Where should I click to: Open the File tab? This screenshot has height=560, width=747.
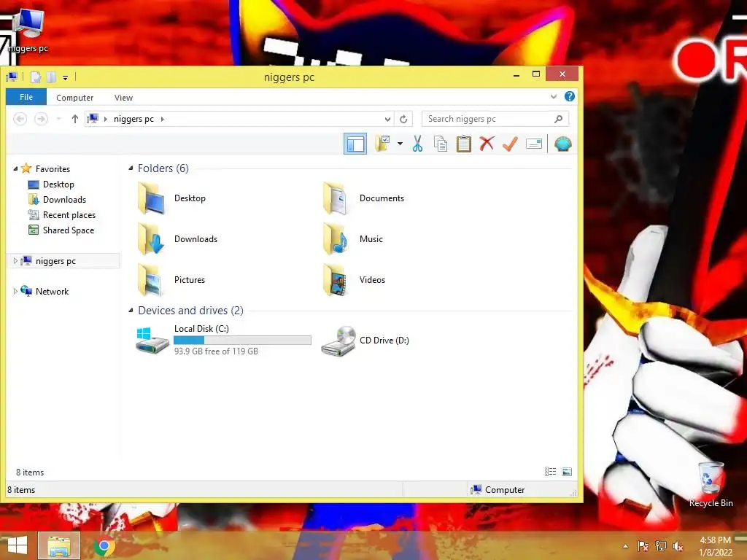pos(26,97)
